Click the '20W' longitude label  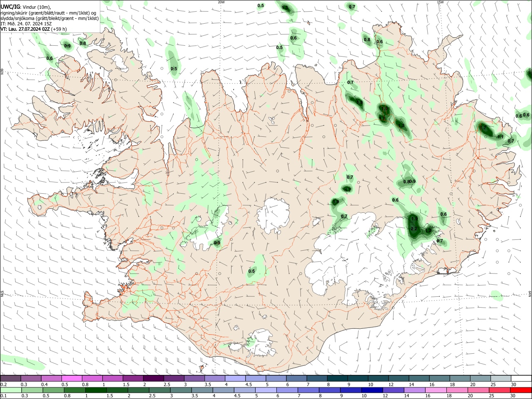[221, 2]
